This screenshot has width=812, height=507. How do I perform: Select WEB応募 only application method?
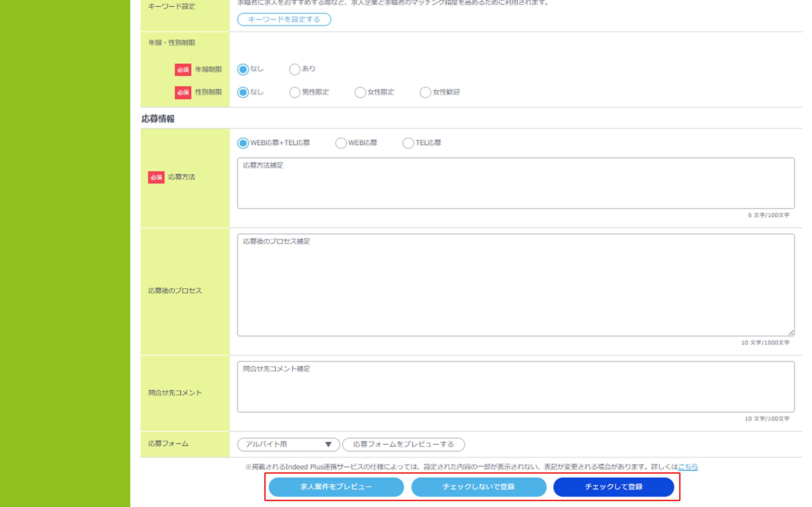click(341, 143)
